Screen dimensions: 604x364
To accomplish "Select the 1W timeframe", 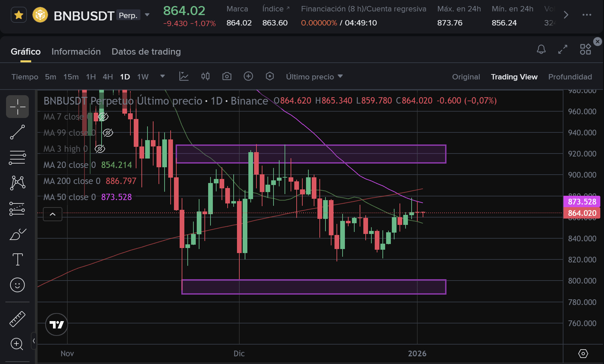I will 143,77.
